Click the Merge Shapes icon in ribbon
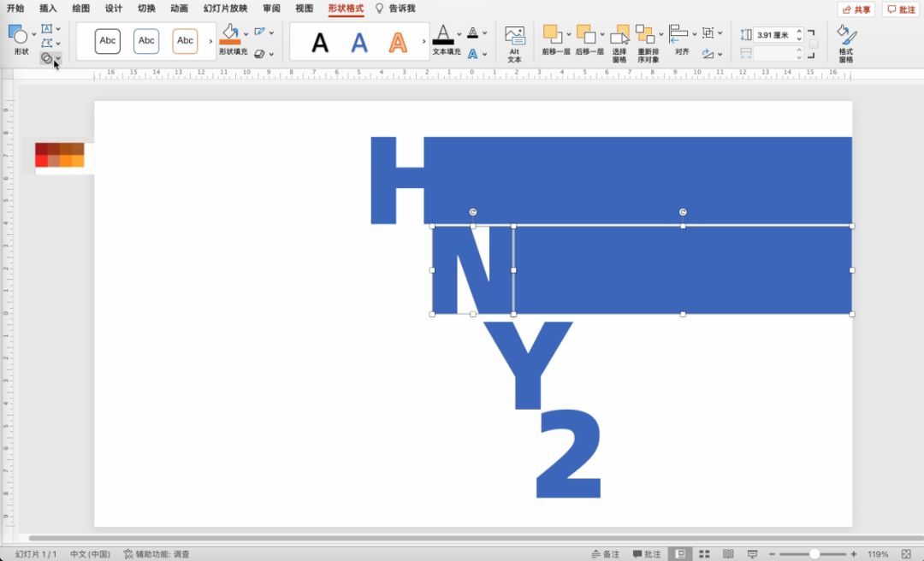This screenshot has width=924, height=561. (47, 58)
